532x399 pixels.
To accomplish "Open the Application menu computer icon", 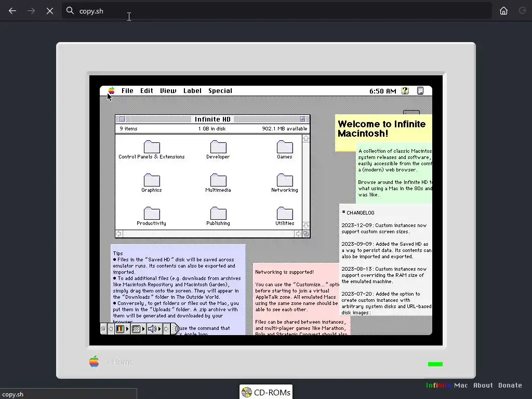I will coord(420,90).
